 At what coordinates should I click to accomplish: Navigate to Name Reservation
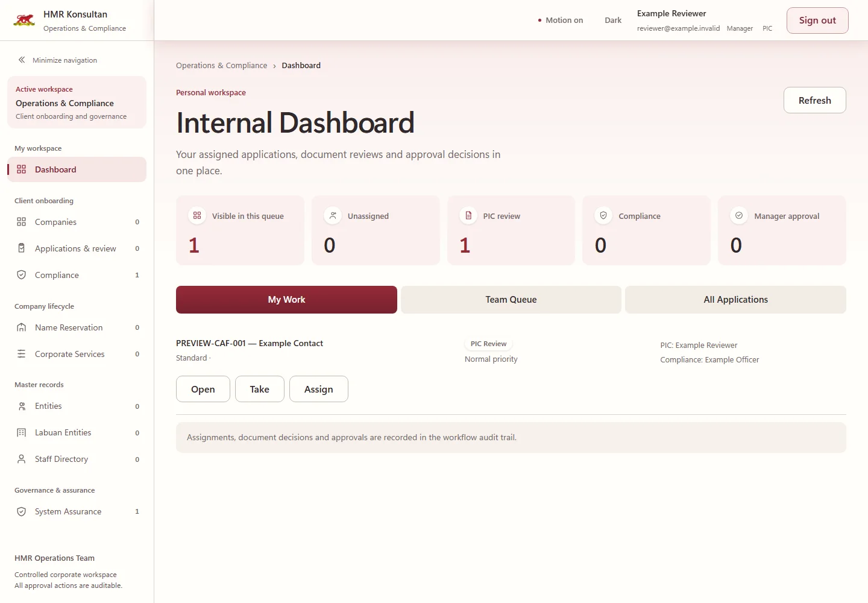tap(77, 327)
